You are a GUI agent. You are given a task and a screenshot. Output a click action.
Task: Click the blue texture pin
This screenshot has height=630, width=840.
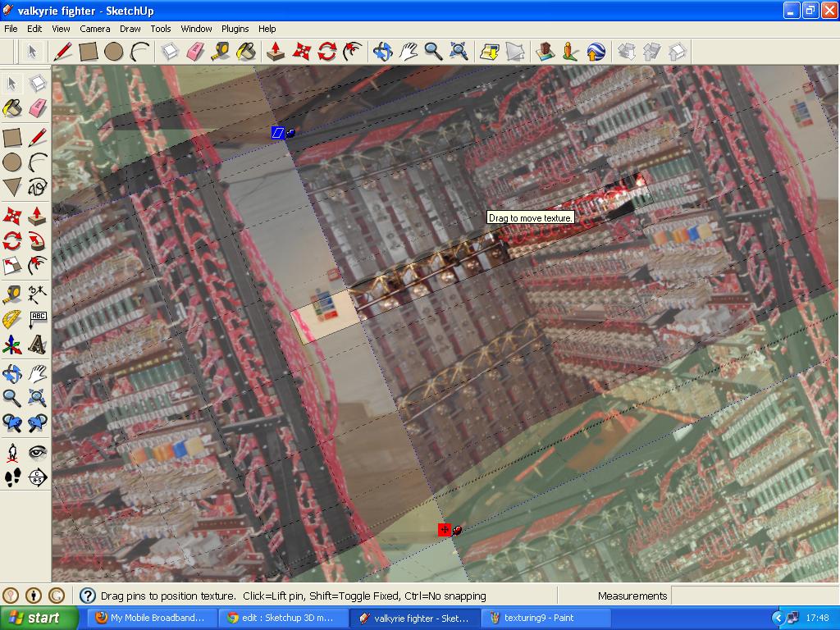[x=277, y=133]
